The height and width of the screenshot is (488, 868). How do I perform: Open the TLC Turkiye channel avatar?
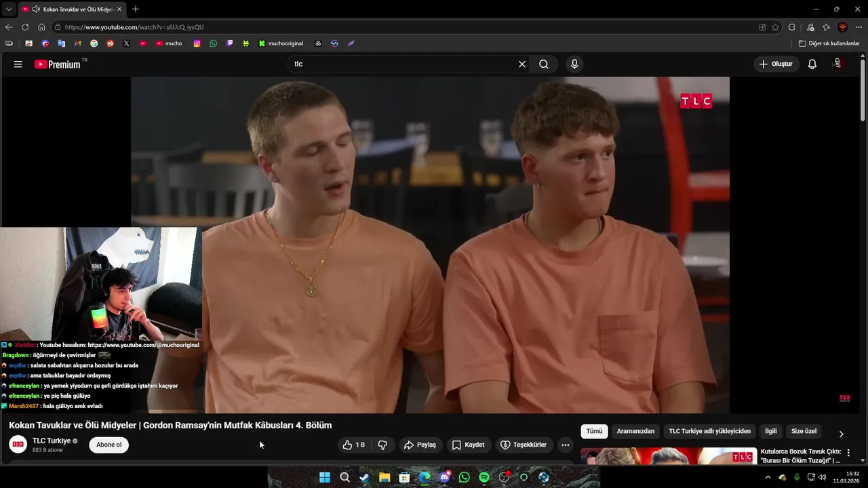(18, 445)
